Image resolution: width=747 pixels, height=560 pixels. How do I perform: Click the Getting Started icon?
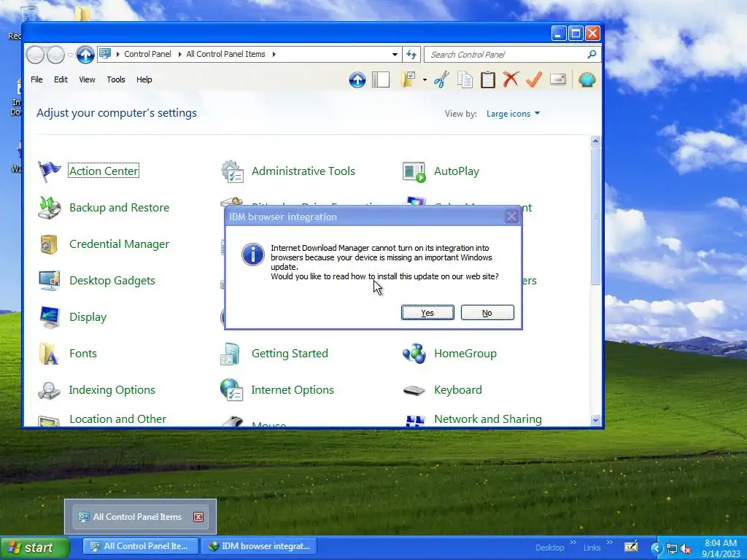click(230, 354)
